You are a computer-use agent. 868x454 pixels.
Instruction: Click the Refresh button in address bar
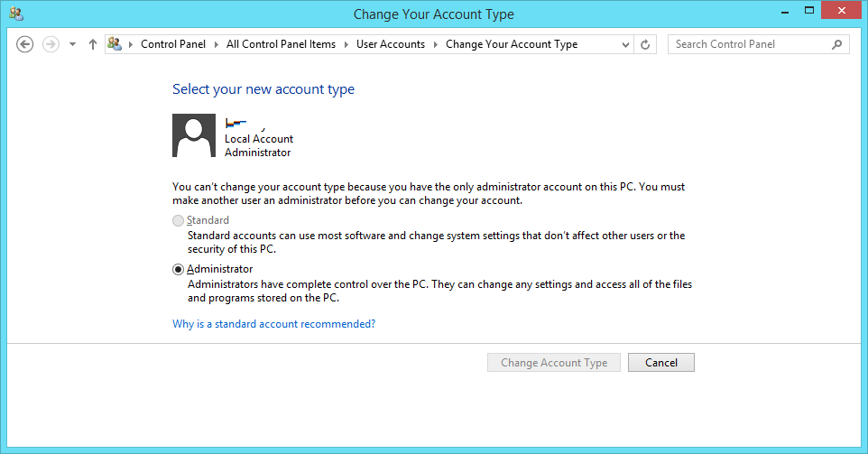point(645,44)
